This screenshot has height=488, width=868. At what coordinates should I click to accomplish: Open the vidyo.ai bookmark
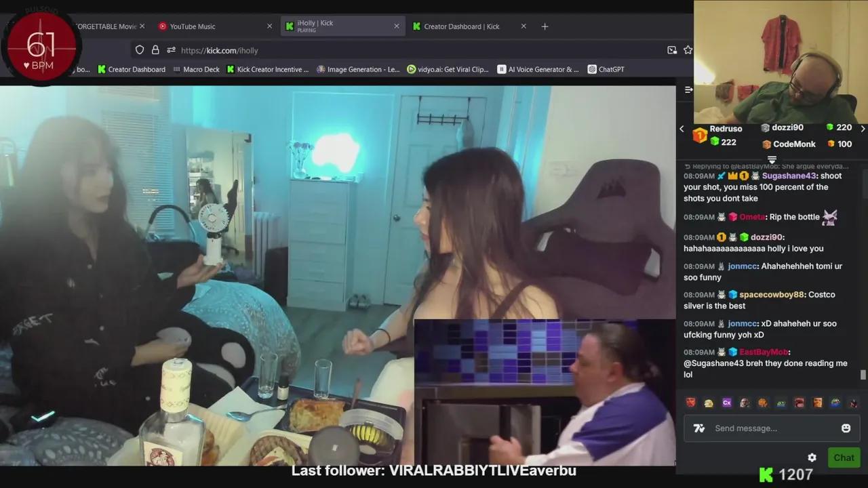click(448, 69)
